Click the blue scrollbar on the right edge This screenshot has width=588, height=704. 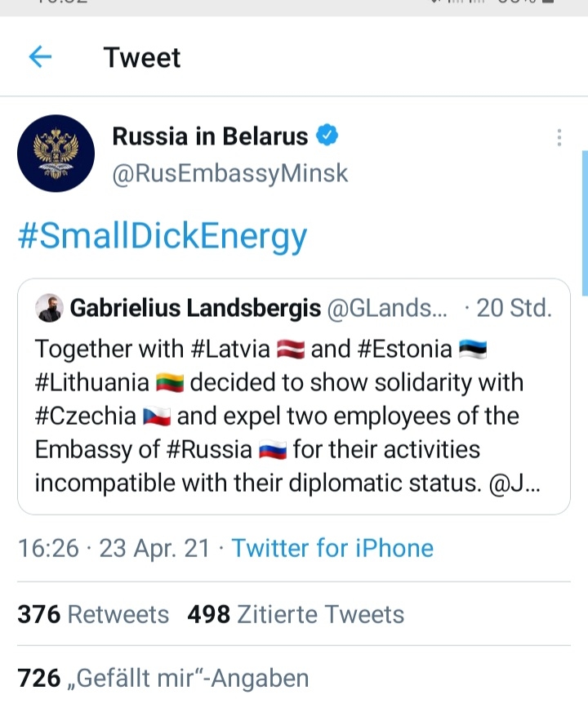point(584,222)
